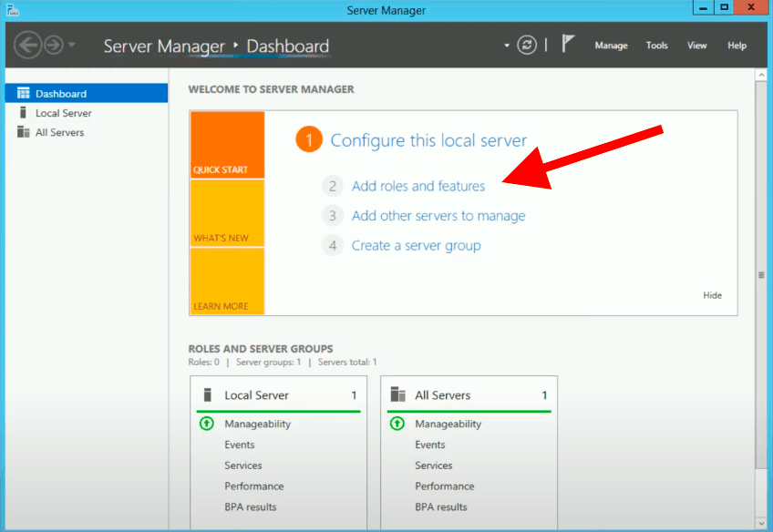Click Add roles and features link

418,186
